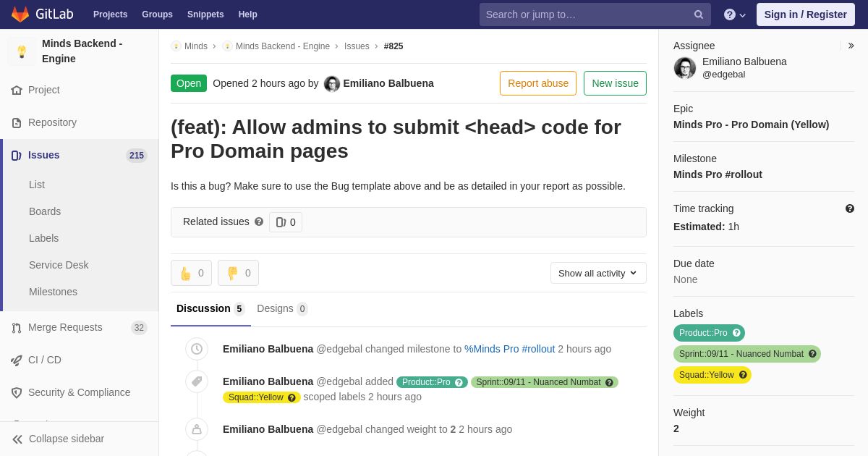Click the Time tracking help icon
Image resolution: width=868 pixels, height=456 pixels.
point(850,208)
